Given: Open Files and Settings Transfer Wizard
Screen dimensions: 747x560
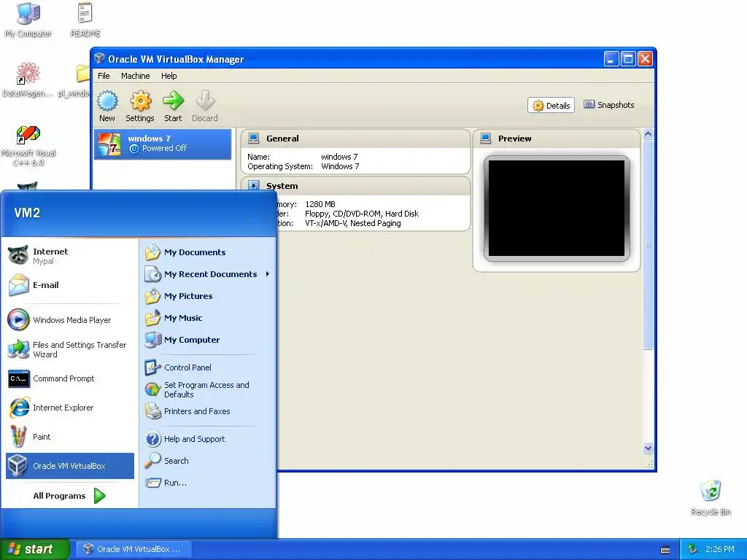Looking at the screenshot, I should pyautogui.click(x=69, y=349).
